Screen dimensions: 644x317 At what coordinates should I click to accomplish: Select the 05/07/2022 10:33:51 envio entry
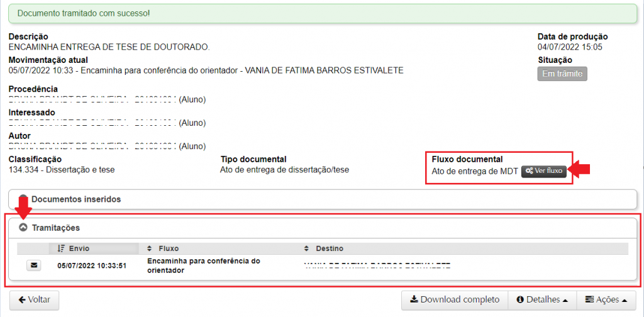point(92,265)
